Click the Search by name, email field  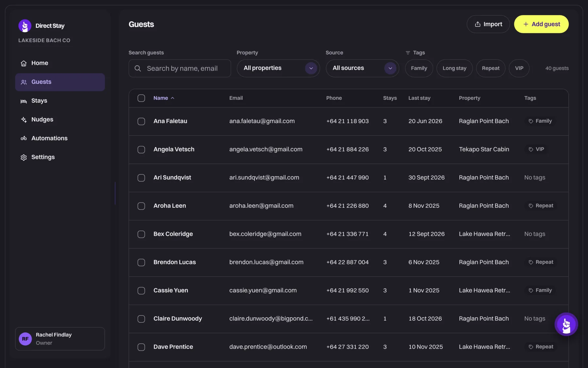[x=180, y=68]
